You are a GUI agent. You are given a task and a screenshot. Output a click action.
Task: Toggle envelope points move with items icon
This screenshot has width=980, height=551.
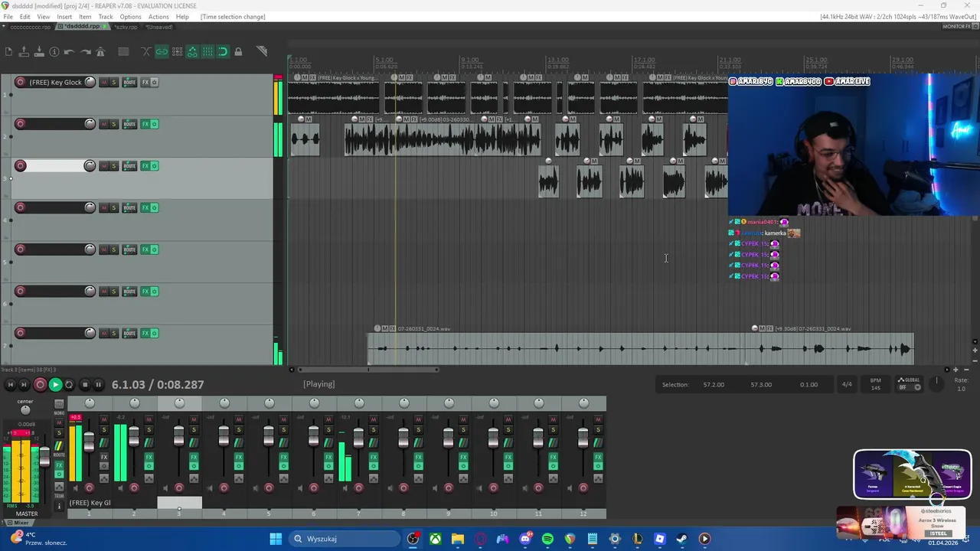pos(192,51)
